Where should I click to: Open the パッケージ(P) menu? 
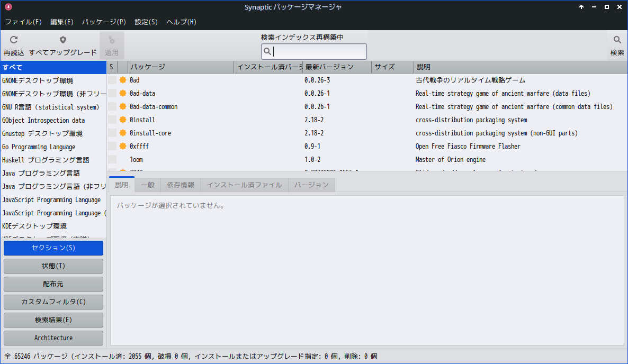coord(104,22)
